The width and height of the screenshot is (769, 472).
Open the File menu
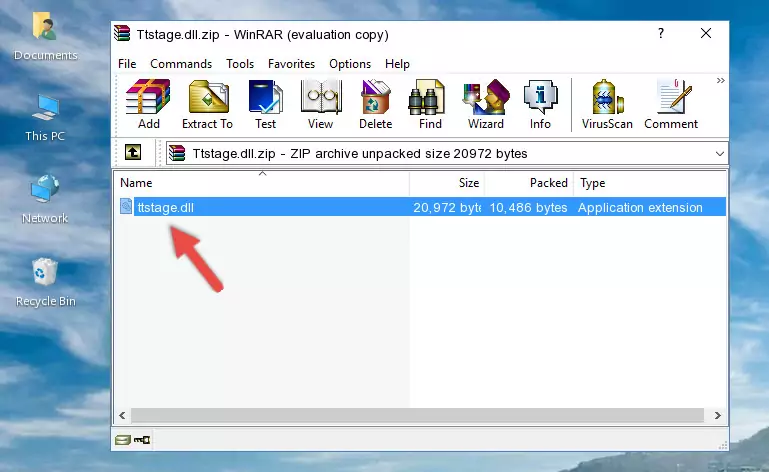[127, 64]
